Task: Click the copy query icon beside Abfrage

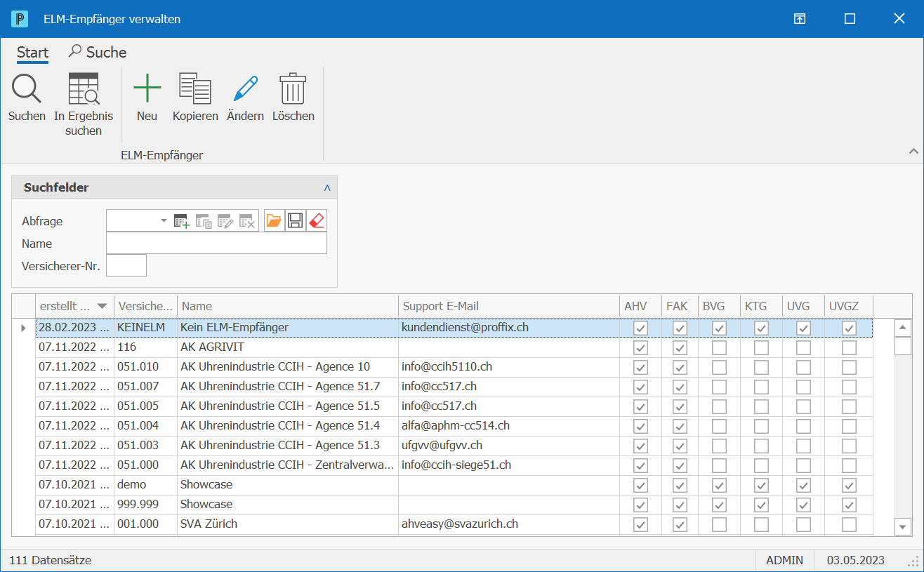Action: pyautogui.click(x=204, y=221)
